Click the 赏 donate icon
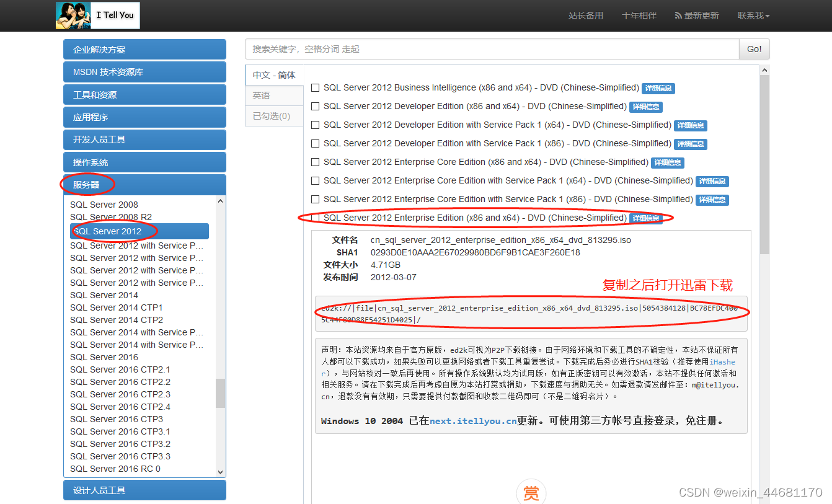 [531, 493]
